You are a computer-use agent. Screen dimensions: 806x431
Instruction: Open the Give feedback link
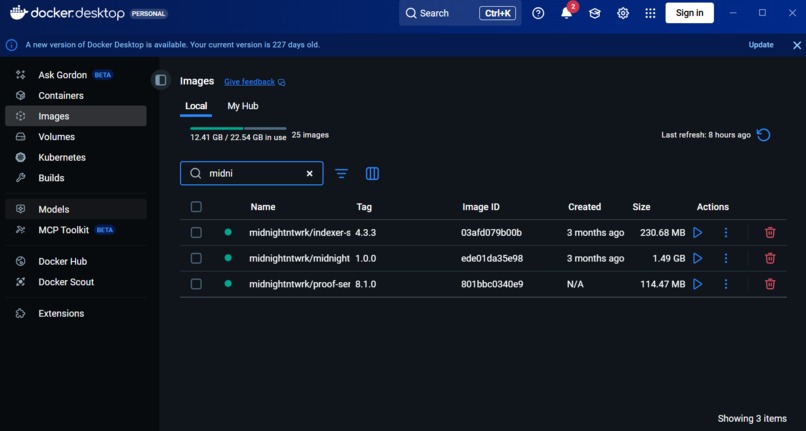[254, 82]
